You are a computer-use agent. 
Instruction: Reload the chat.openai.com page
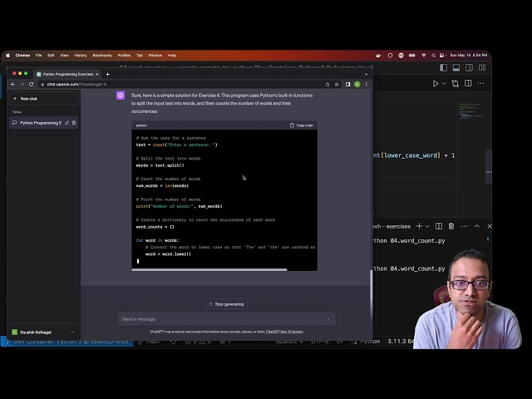32,84
